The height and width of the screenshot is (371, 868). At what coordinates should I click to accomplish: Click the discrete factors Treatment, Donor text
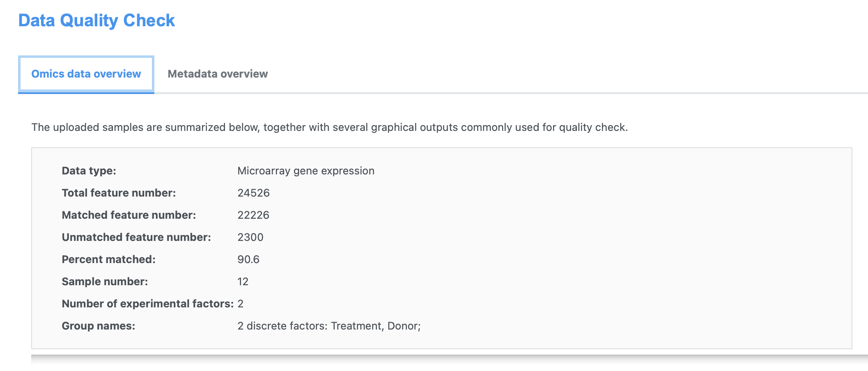coord(329,326)
